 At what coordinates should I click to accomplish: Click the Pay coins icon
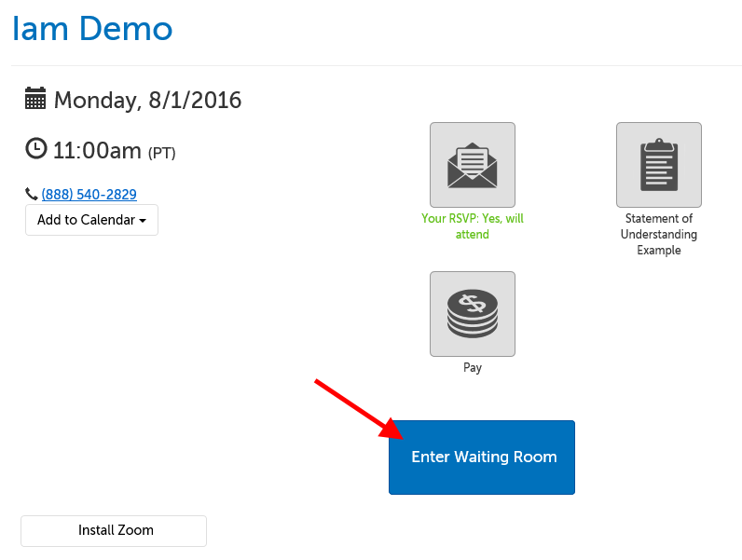tap(472, 314)
